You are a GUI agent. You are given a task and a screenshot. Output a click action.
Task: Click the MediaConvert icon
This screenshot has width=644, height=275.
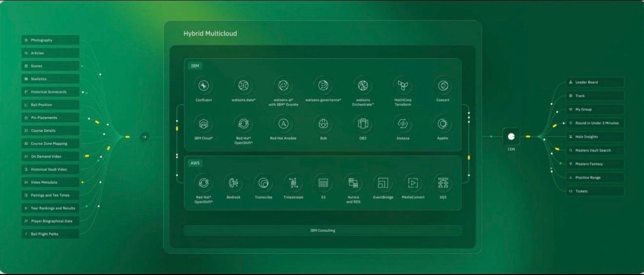(413, 183)
